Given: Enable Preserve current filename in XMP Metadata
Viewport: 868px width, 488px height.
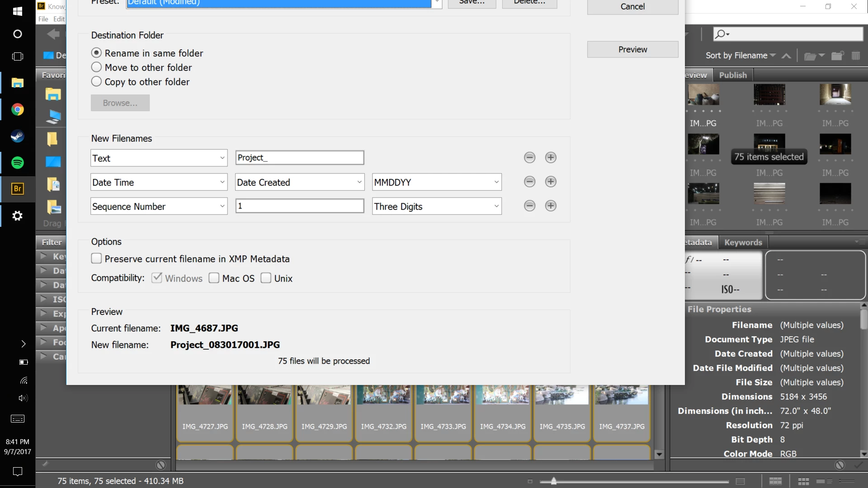Looking at the screenshot, I should 96,259.
